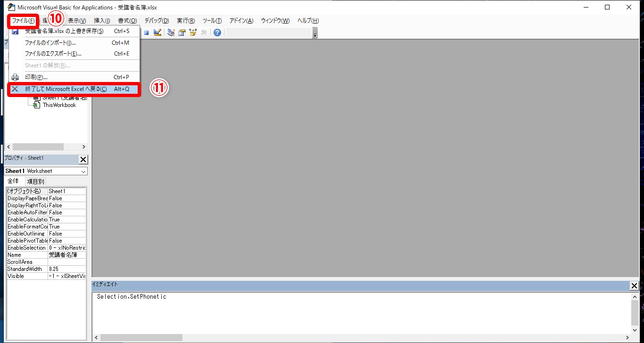Select ThisWorkbook in the project tree
Viewport: 644px width, 343px height.
pyautogui.click(x=59, y=105)
